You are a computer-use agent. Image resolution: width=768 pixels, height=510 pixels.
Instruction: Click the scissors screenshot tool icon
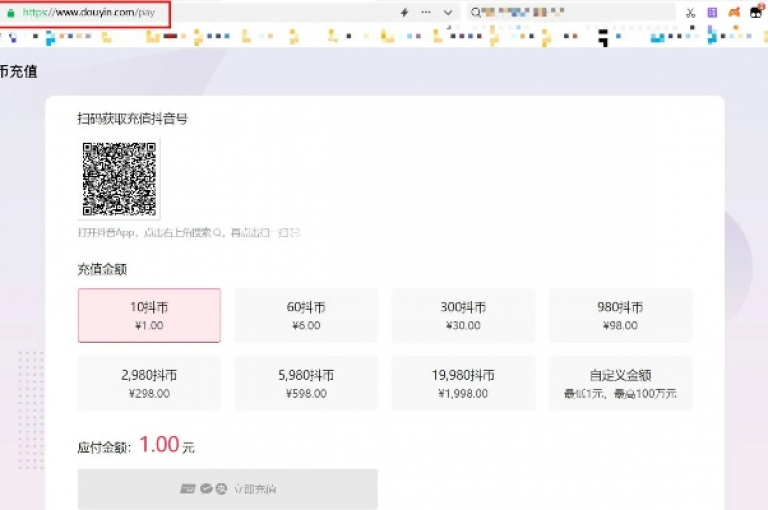pyautogui.click(x=691, y=13)
